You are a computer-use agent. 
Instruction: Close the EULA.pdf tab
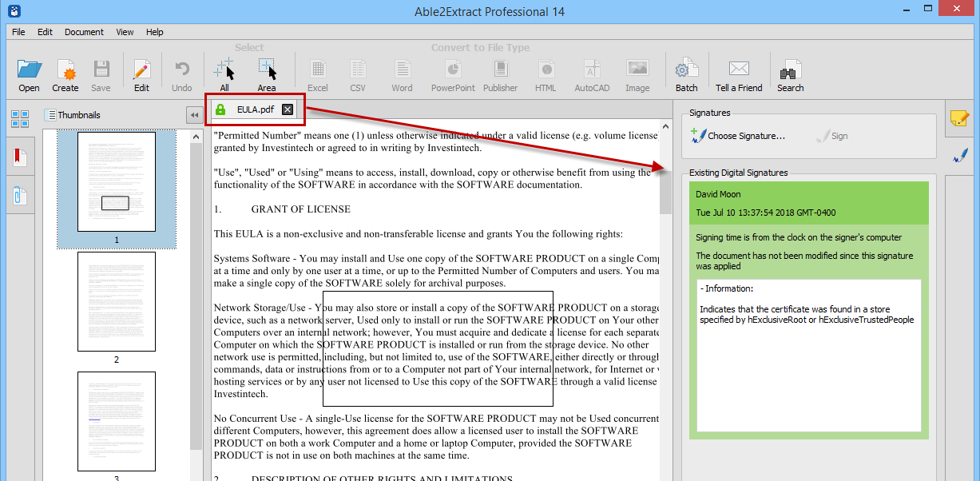[288, 109]
